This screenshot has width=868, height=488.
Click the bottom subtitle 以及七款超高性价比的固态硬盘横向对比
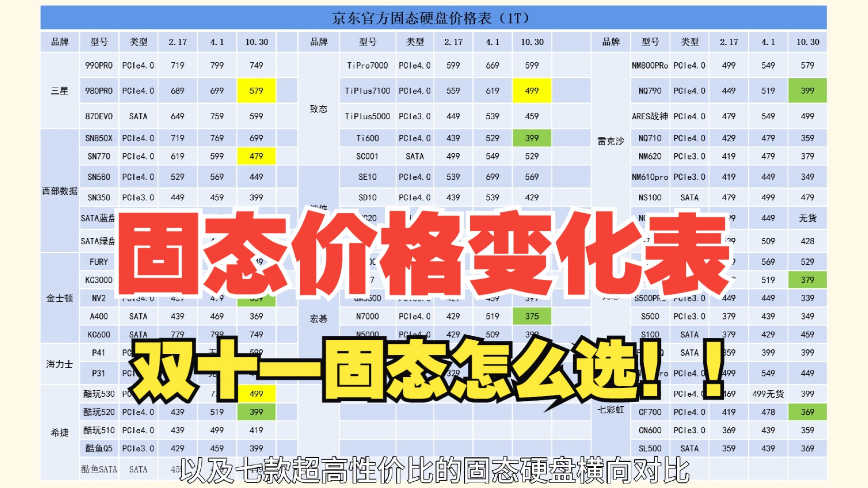pos(434,470)
